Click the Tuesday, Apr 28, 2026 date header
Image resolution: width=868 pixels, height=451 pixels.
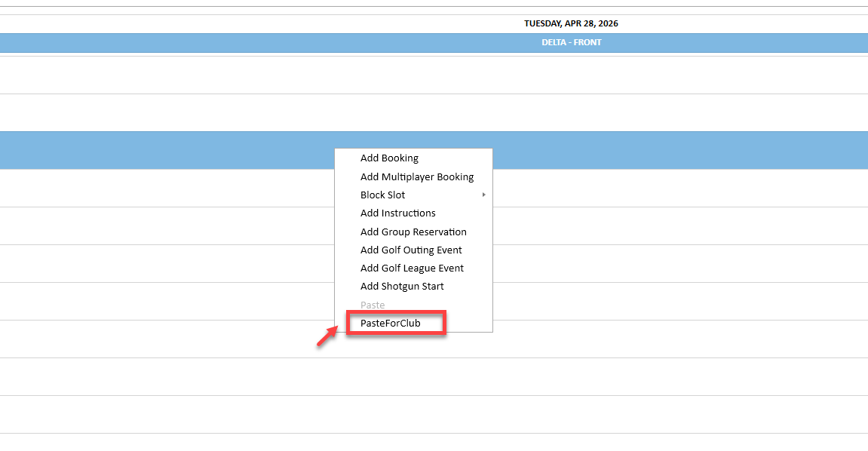click(572, 24)
